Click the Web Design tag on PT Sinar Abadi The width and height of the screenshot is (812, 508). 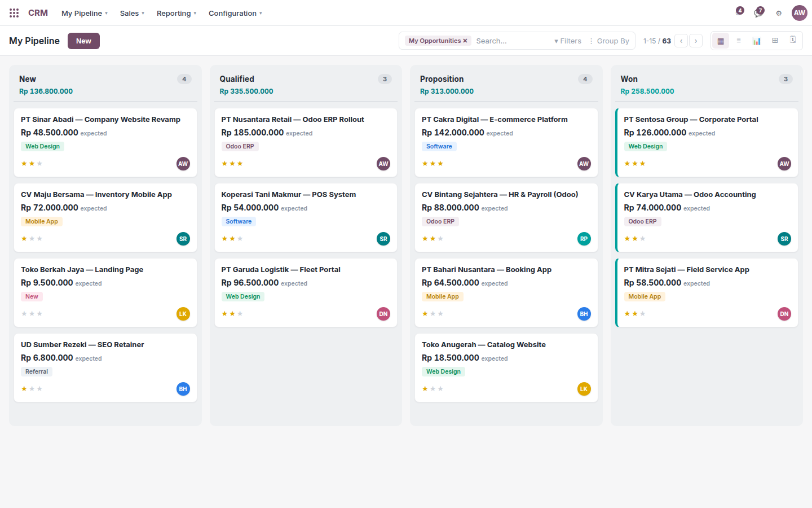(x=42, y=146)
